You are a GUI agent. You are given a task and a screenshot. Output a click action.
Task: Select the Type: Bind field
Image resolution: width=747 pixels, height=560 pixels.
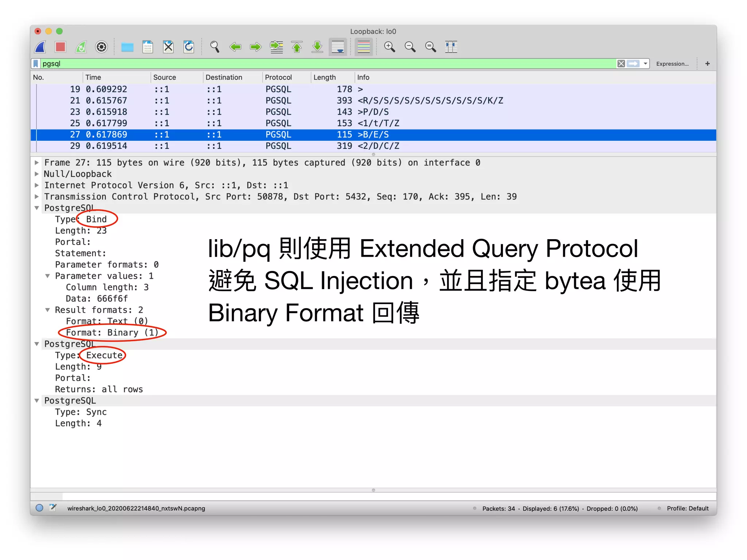(x=81, y=219)
